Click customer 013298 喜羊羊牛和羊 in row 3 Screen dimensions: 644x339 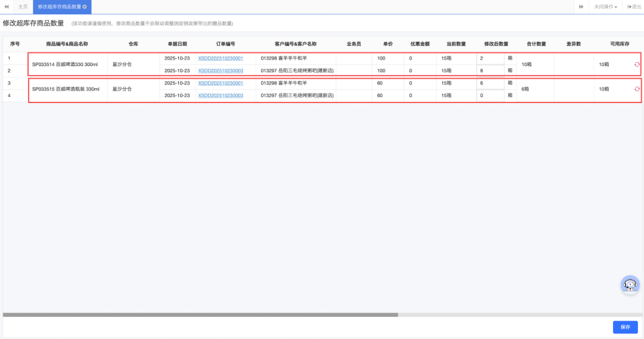(x=284, y=83)
